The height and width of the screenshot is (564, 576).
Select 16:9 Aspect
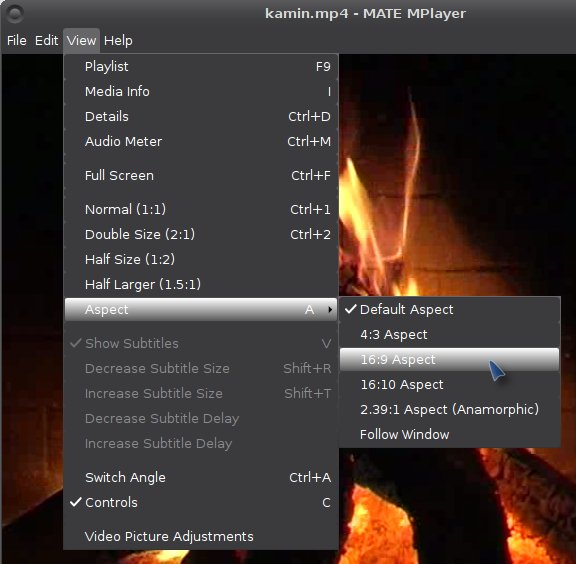point(450,359)
